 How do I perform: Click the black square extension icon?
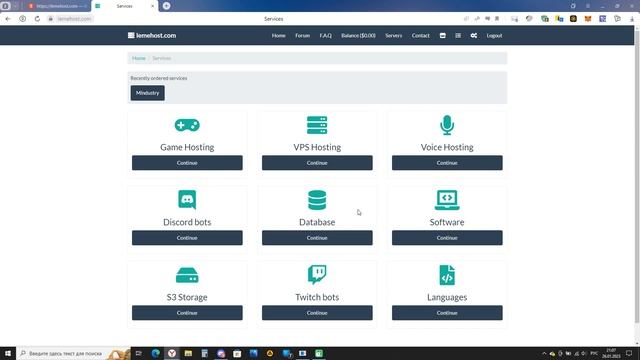point(573,19)
